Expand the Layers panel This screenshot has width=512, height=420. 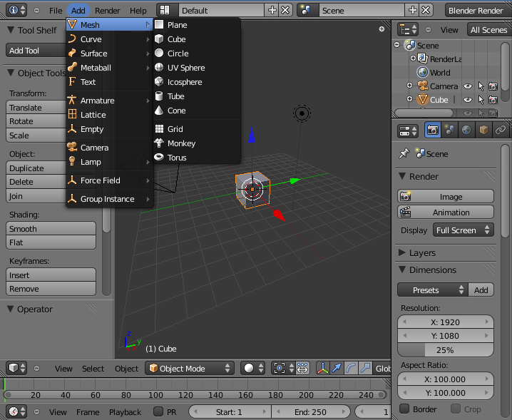point(402,252)
